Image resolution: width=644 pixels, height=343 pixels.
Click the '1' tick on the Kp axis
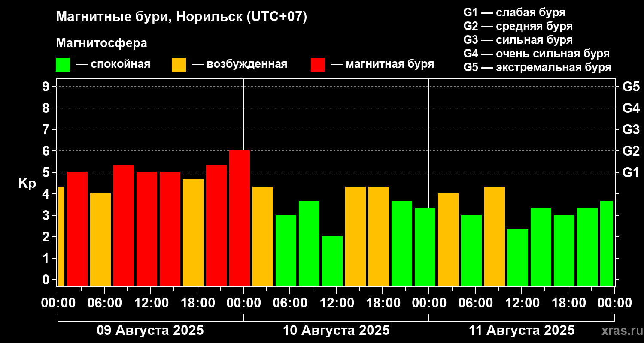point(47,258)
